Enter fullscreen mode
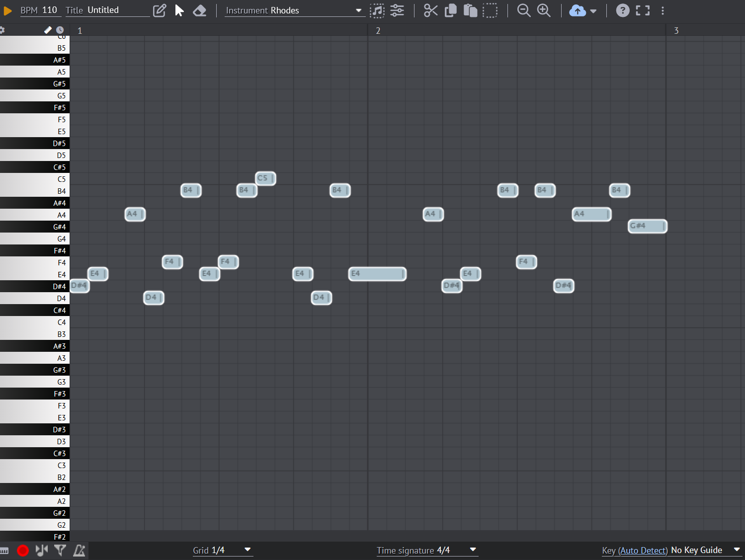Image resolution: width=745 pixels, height=560 pixels. (x=643, y=10)
